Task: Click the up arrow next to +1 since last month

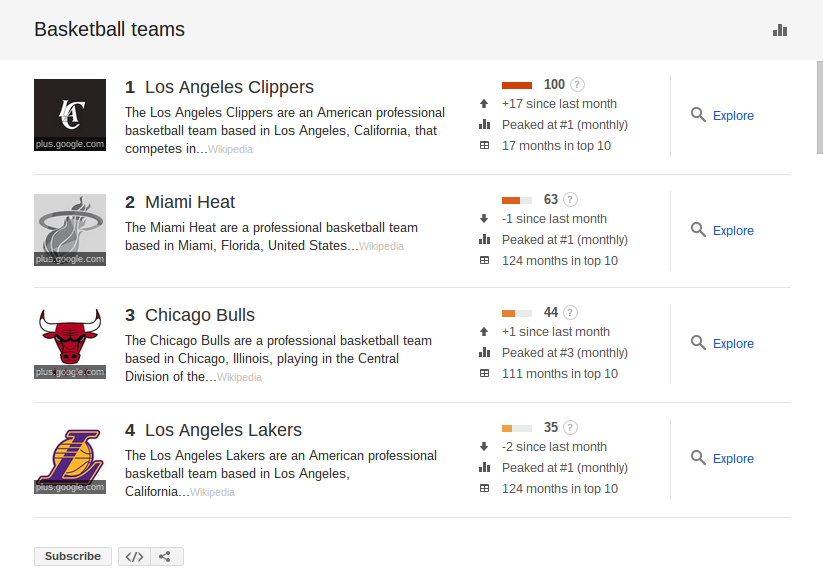Action: click(484, 332)
